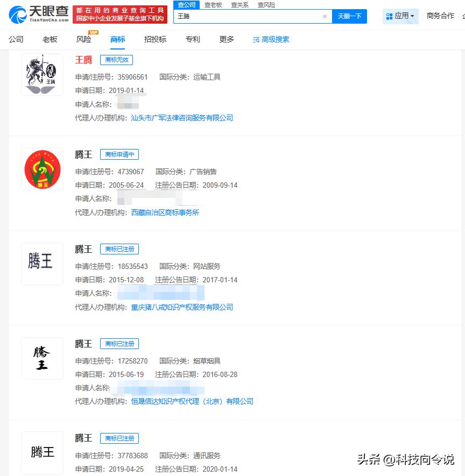Image resolution: width=465 pixels, height=476 pixels.
Task: Switch to the 公司 category tab
Action: (16, 39)
